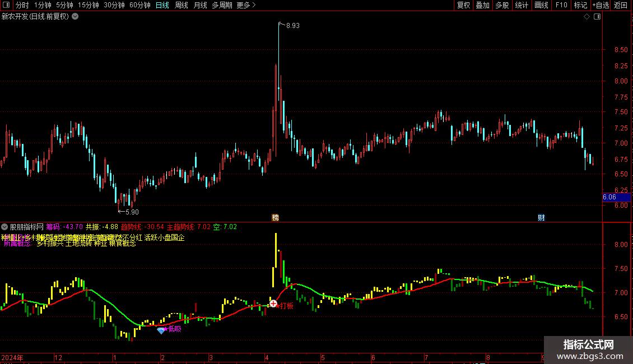Click the diamond icon at chart top-right
The width and height of the screenshot is (633, 364).
pyautogui.click(x=587, y=17)
